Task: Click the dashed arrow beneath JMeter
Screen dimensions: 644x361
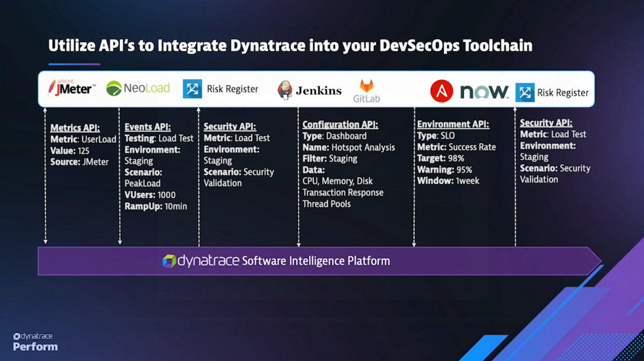Action: (46, 177)
